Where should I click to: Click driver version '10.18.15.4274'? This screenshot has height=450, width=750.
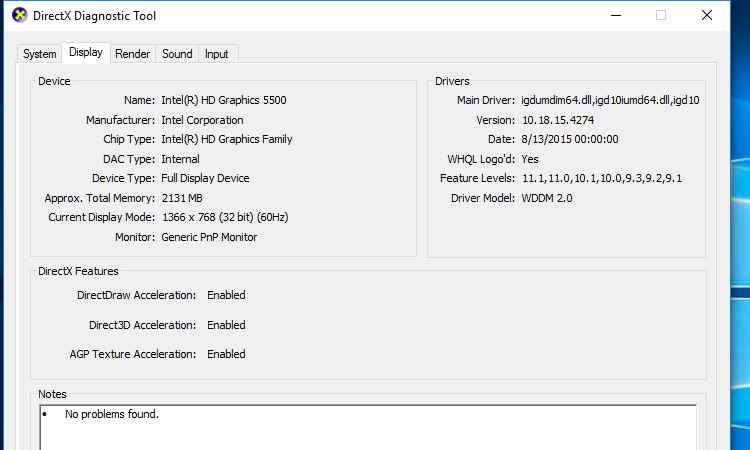558,120
